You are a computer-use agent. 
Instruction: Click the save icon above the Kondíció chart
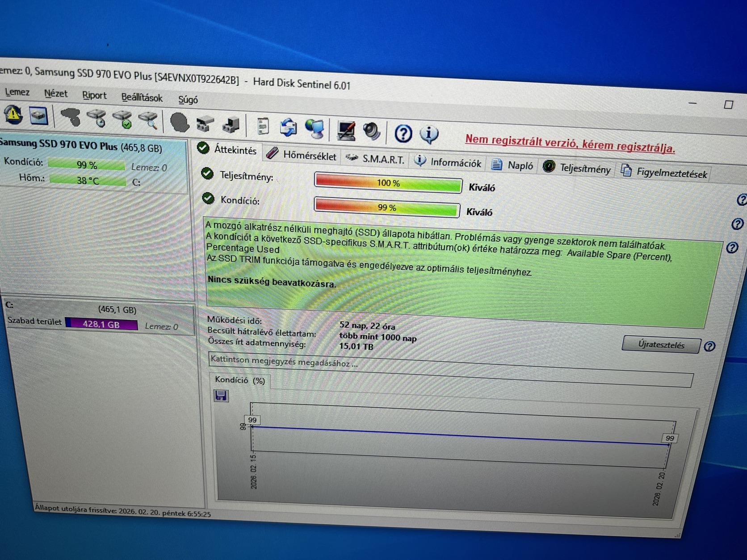[x=221, y=396]
